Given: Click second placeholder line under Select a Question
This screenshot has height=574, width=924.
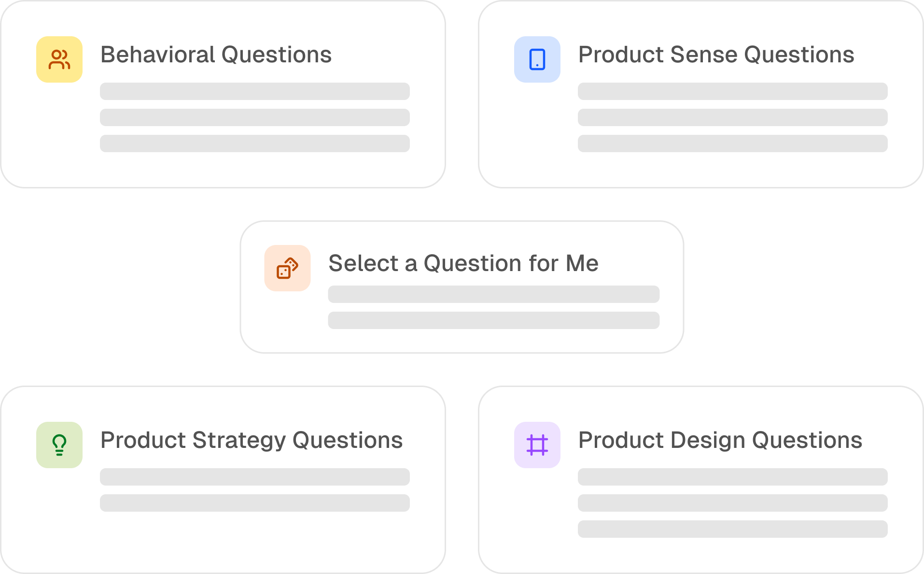Looking at the screenshot, I should pos(493,320).
